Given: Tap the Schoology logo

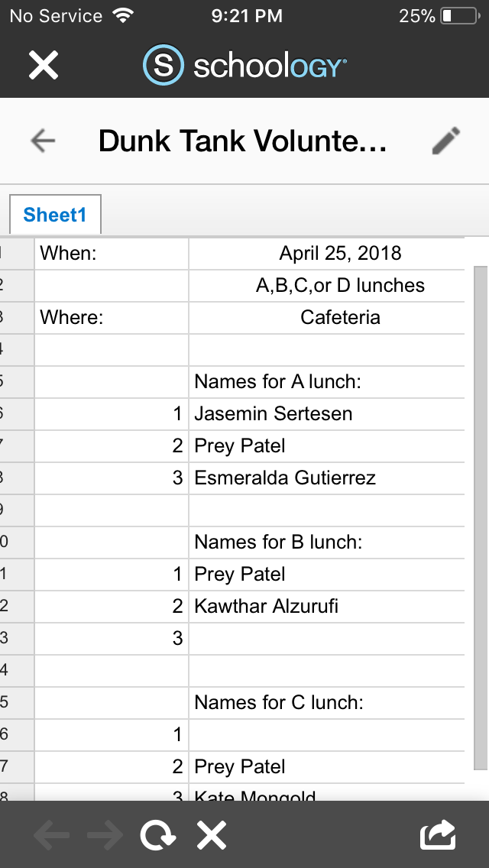Looking at the screenshot, I should click(x=244, y=66).
